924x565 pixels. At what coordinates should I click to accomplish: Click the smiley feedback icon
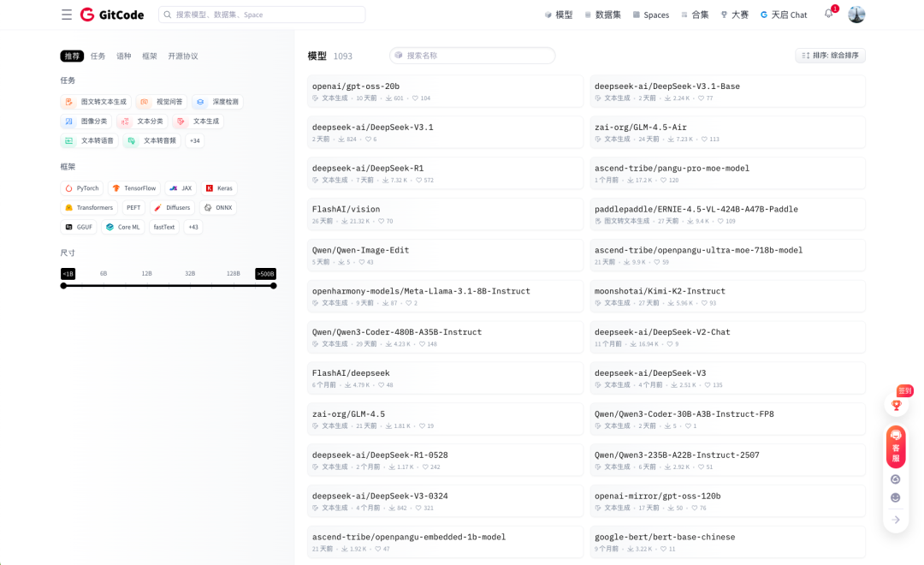(x=895, y=497)
